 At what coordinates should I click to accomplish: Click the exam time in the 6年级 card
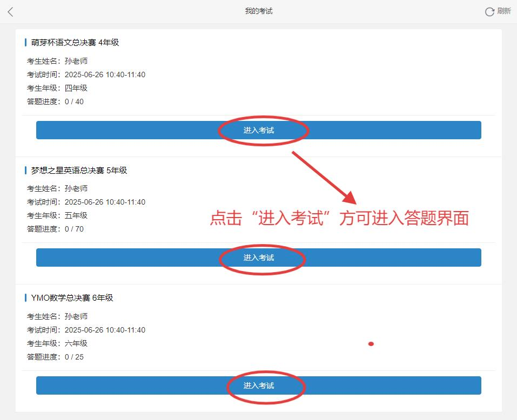click(x=86, y=330)
